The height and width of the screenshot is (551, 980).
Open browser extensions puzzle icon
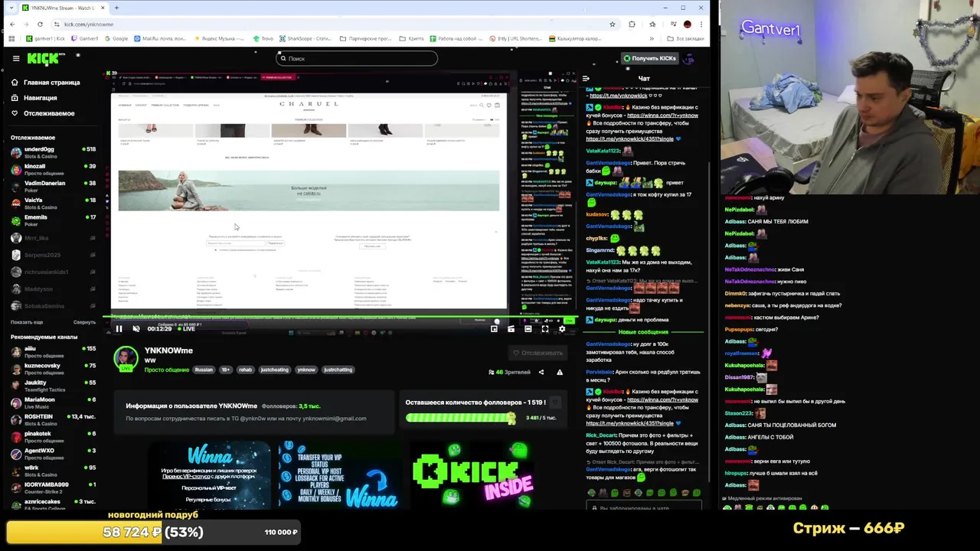(x=632, y=24)
